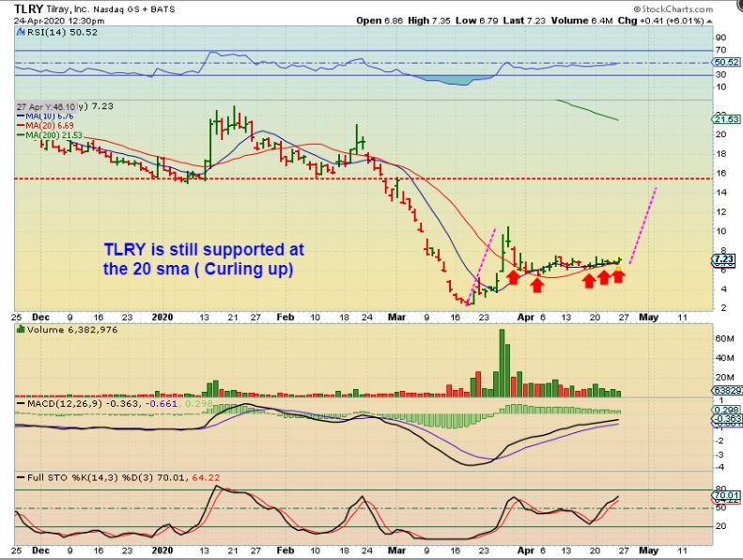The width and height of the screenshot is (743, 560).
Task: Click the Nasdaq GS + BATS exchange label
Action: (134, 9)
